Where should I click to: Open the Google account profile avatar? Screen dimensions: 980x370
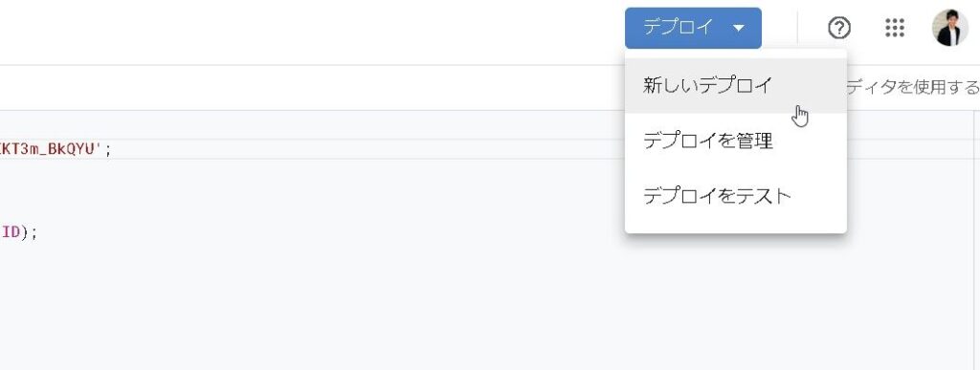point(950,28)
